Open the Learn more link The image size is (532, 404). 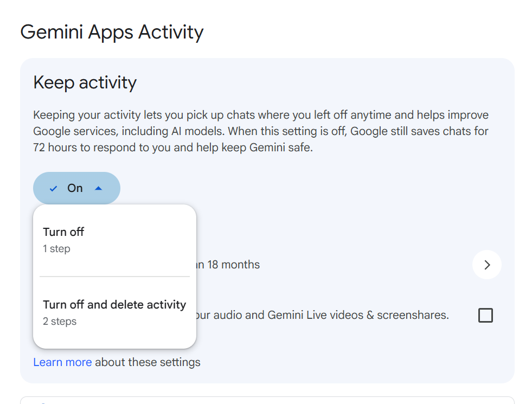(62, 362)
